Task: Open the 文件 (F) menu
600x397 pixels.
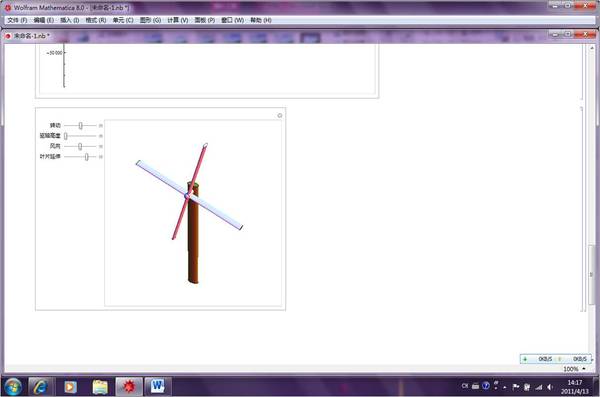Action: (17, 20)
